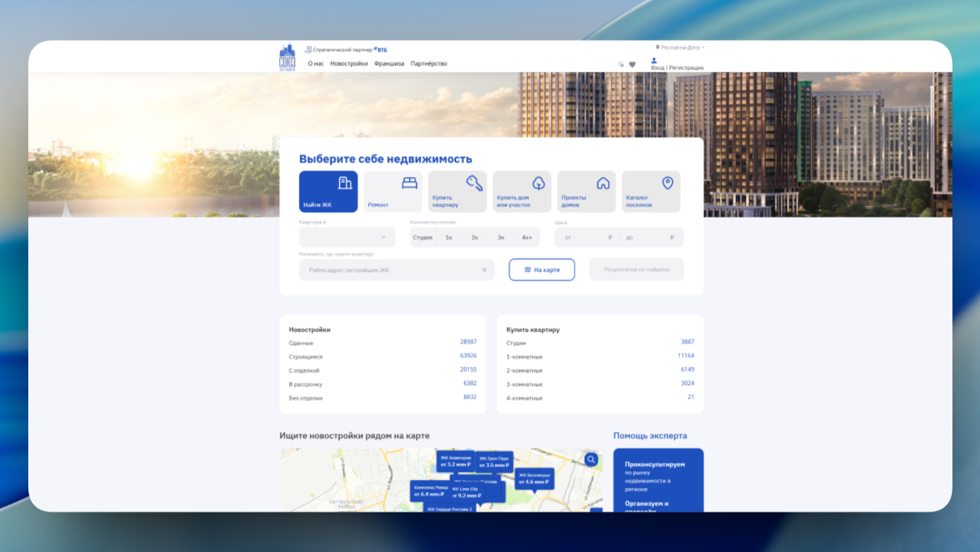The image size is (980, 552).
Task: Open the Строящиеся 63926 listing row
Action: coord(383,357)
